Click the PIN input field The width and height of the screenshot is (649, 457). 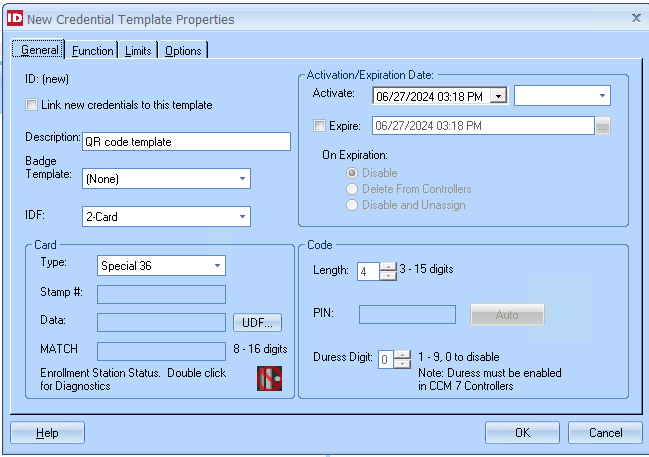[x=407, y=315]
